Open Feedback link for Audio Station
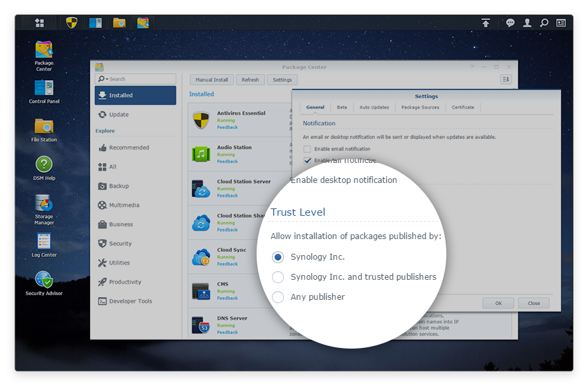Screen dimensions: 588x384 click(227, 162)
